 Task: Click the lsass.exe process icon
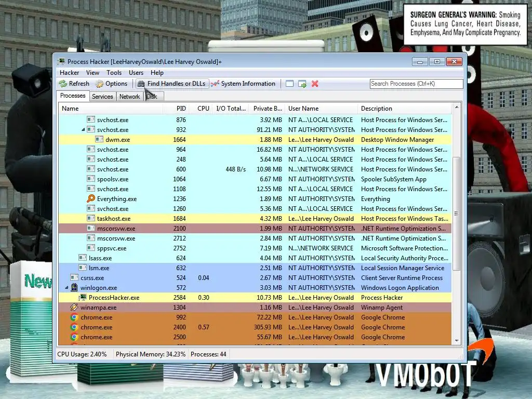click(83, 258)
